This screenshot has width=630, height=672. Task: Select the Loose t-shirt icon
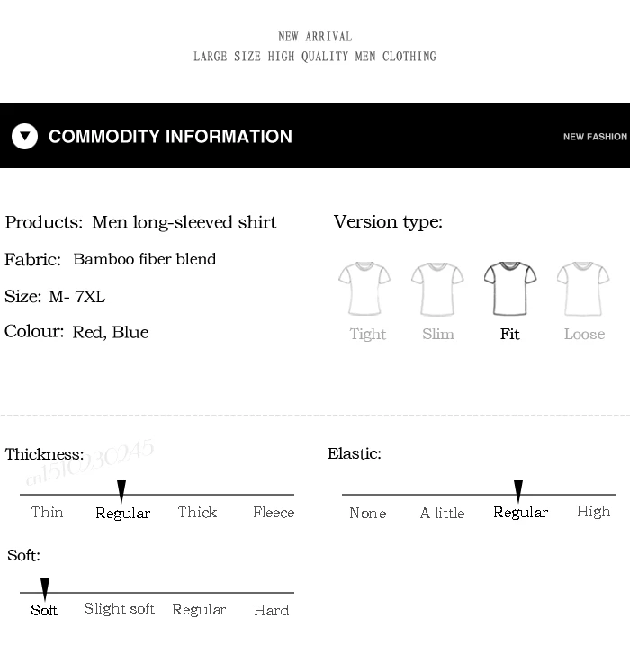point(583,289)
